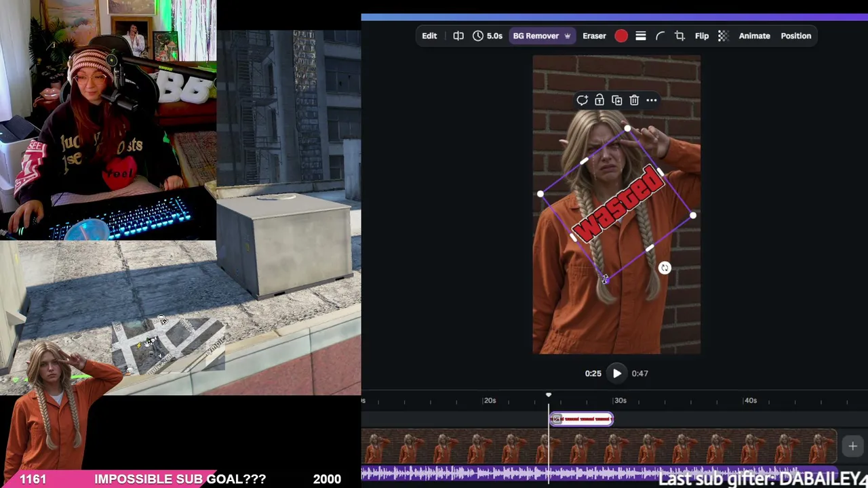868x488 pixels.
Task: Open the 5.0s duration setting
Action: [488, 36]
